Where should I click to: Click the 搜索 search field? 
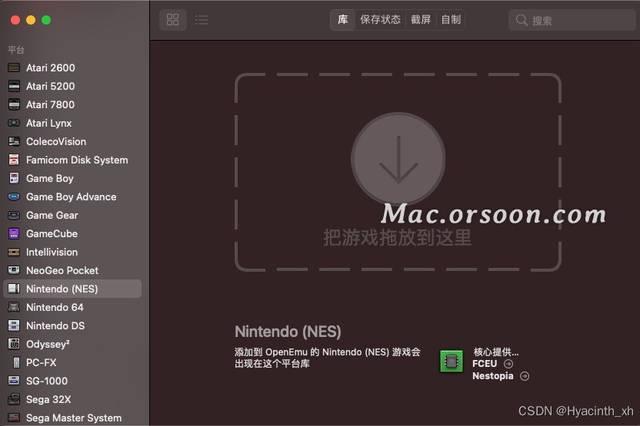tap(572, 20)
